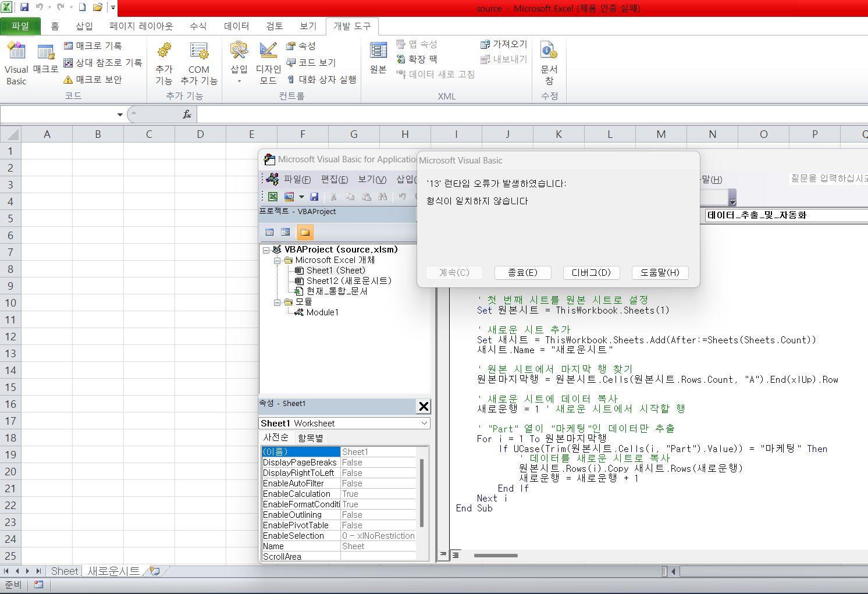Open Quick Access Toolbar customize dropdown
The image size is (868, 594).
click(113, 8)
